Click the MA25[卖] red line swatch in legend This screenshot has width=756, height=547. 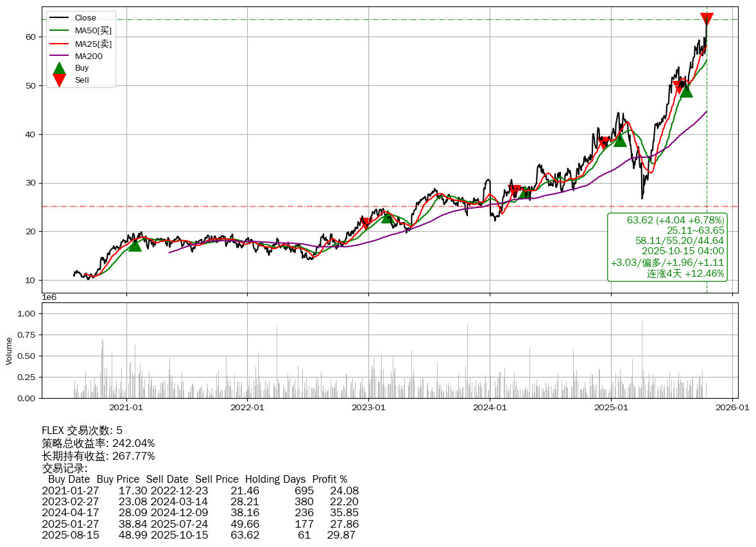click(59, 44)
